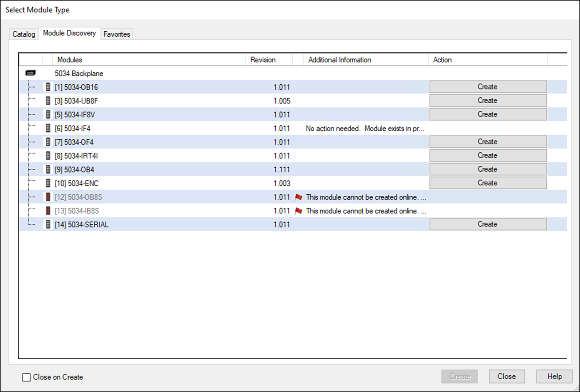Image resolution: width=580 pixels, height=392 pixels.
Task: Click the module icon beside [14] 5034-SERIAL
Action: tap(48, 224)
